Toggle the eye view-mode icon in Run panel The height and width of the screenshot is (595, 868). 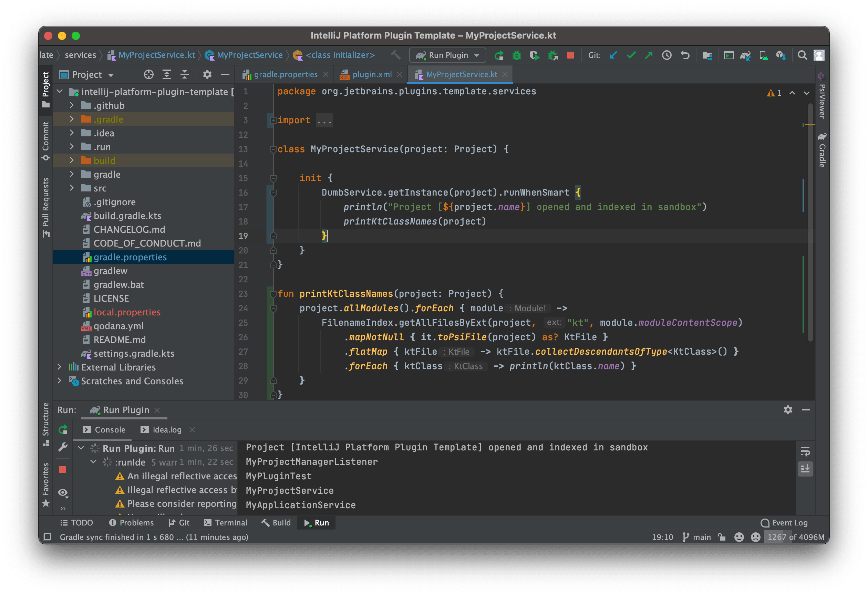pos(63,493)
